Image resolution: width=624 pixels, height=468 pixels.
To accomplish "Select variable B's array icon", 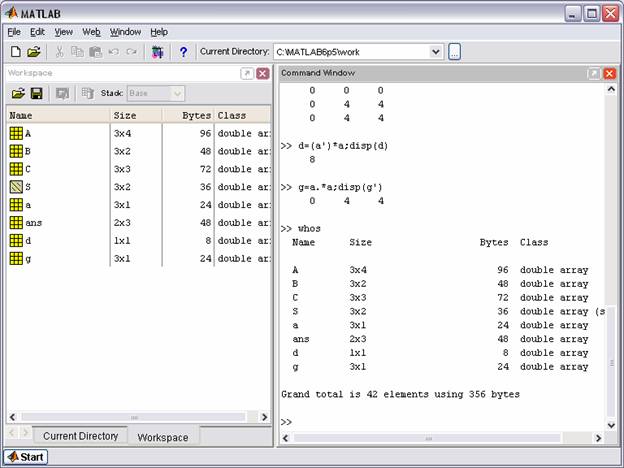I will [x=16, y=151].
